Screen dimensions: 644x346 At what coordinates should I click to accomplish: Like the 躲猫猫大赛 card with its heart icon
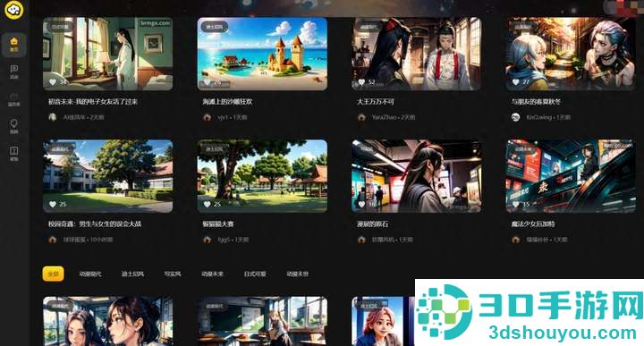pyautogui.click(x=208, y=204)
